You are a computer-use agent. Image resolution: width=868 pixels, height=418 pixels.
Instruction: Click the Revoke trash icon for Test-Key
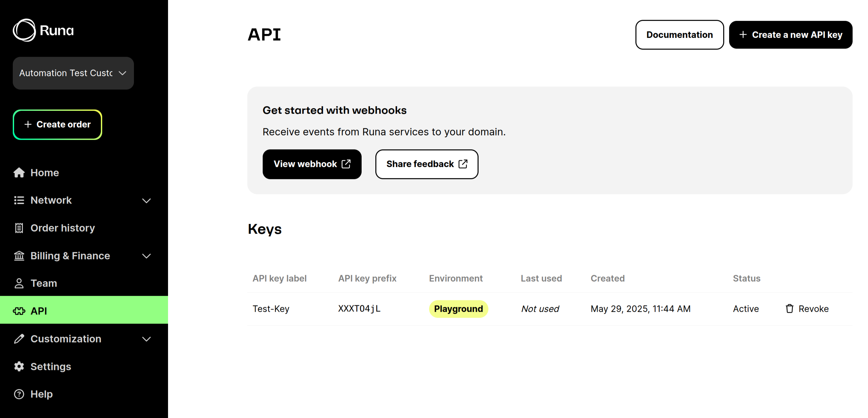coord(789,309)
